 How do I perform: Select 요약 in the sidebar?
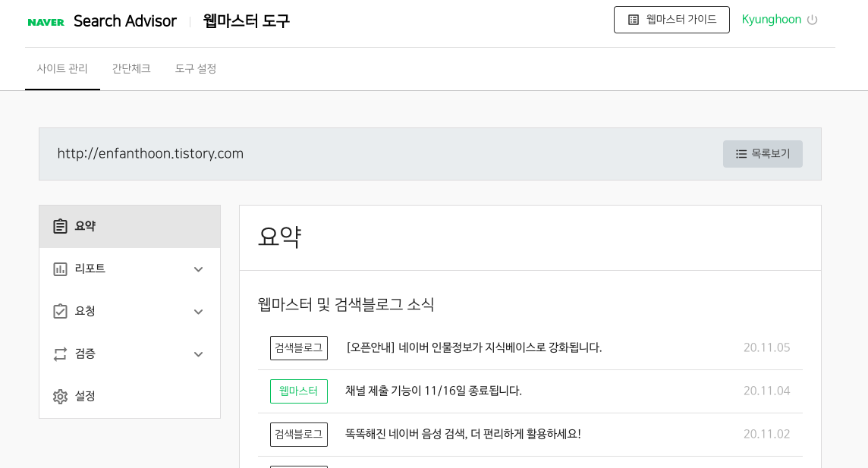point(130,226)
